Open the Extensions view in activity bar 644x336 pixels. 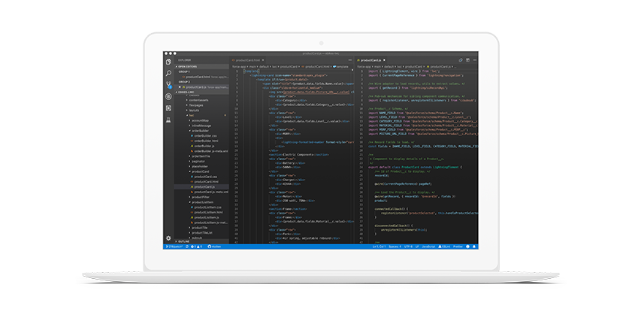click(x=168, y=108)
